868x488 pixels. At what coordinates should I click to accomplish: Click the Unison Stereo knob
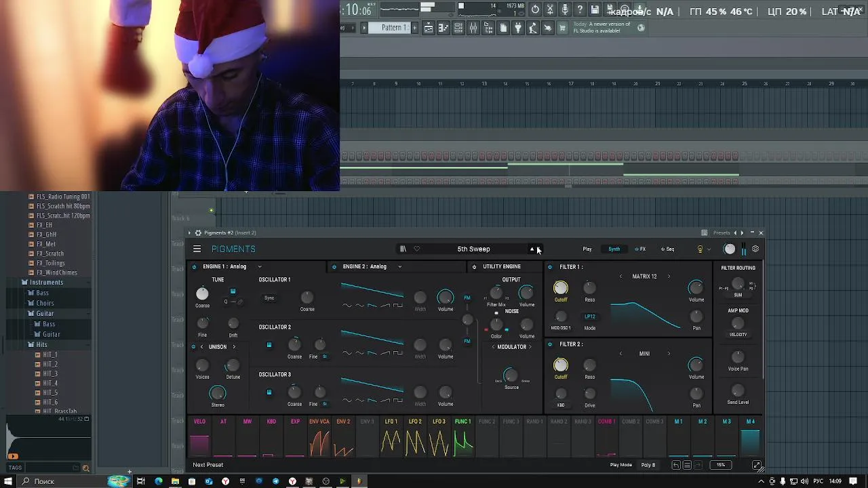(x=217, y=393)
